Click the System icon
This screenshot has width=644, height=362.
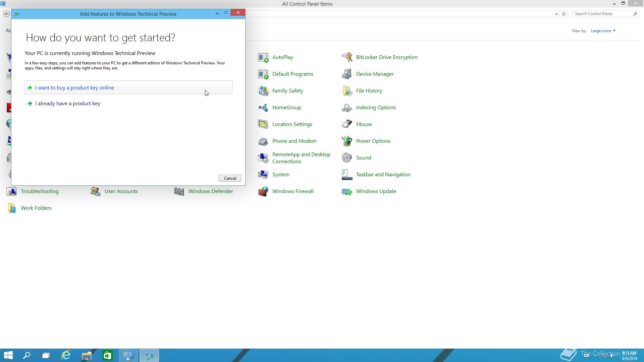pos(263,175)
